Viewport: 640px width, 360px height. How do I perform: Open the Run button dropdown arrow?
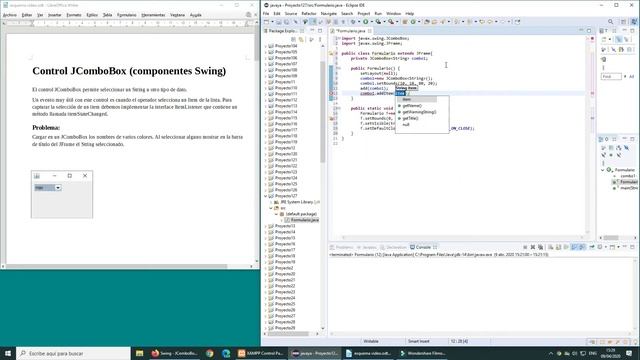click(x=372, y=22)
